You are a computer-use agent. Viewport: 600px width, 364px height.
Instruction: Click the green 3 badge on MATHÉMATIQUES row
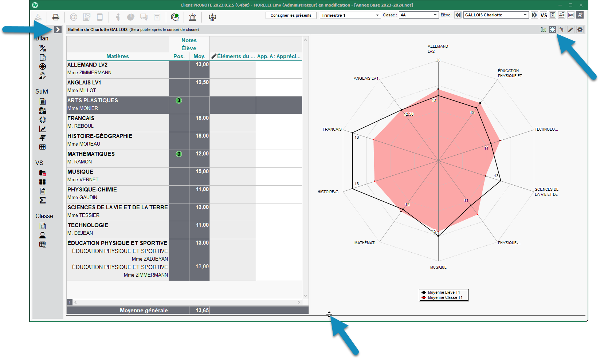point(179,154)
